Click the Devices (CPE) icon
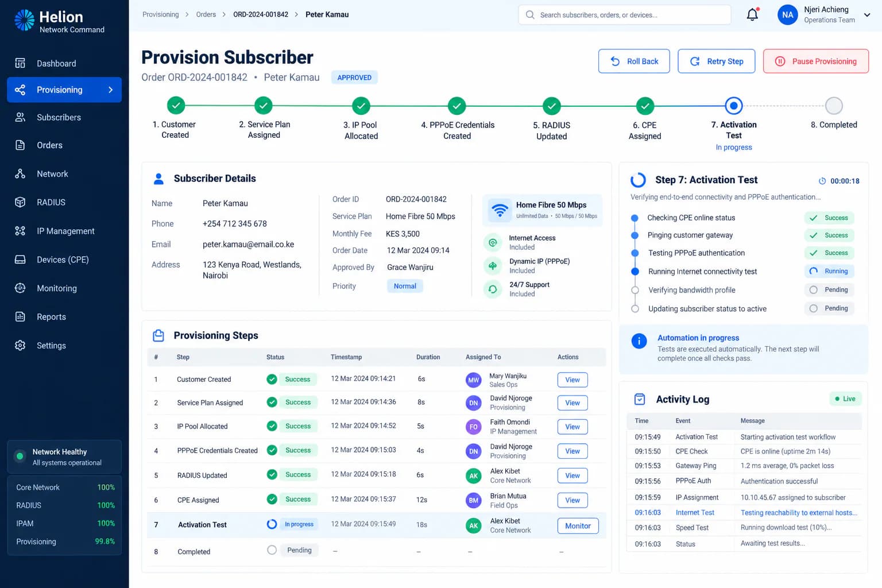882x588 pixels. pyautogui.click(x=20, y=260)
